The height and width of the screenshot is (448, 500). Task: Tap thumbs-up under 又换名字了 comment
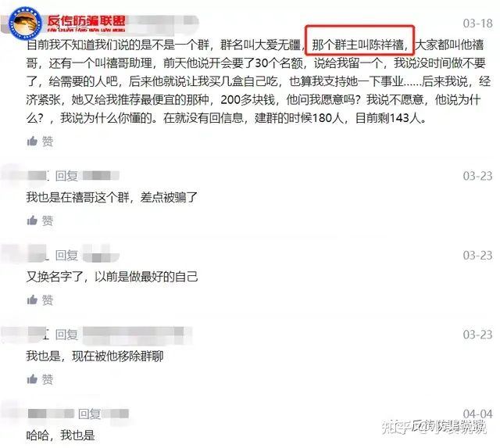(x=32, y=299)
